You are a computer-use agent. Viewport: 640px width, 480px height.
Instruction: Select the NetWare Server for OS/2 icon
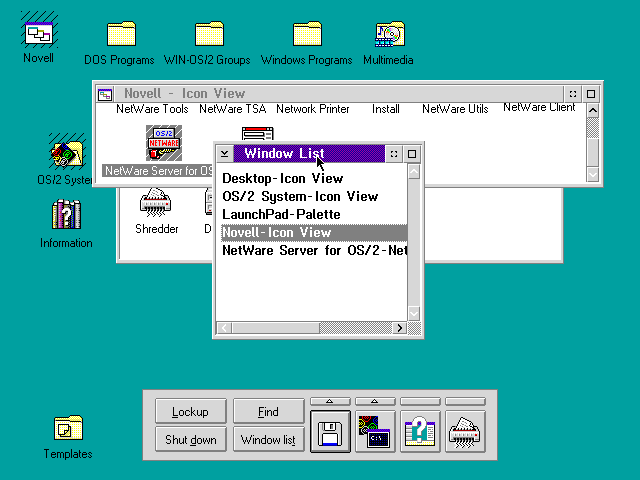pyautogui.click(x=164, y=143)
